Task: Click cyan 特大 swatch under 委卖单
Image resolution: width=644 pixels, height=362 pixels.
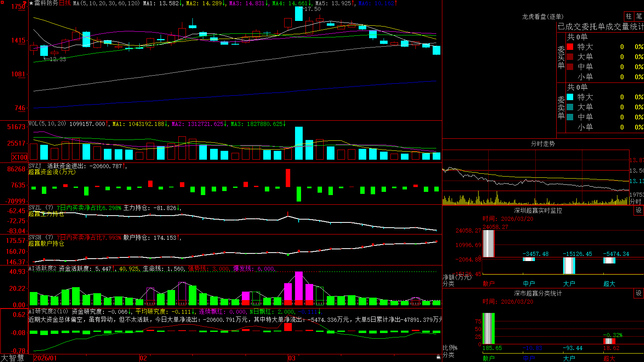Action: (570, 97)
